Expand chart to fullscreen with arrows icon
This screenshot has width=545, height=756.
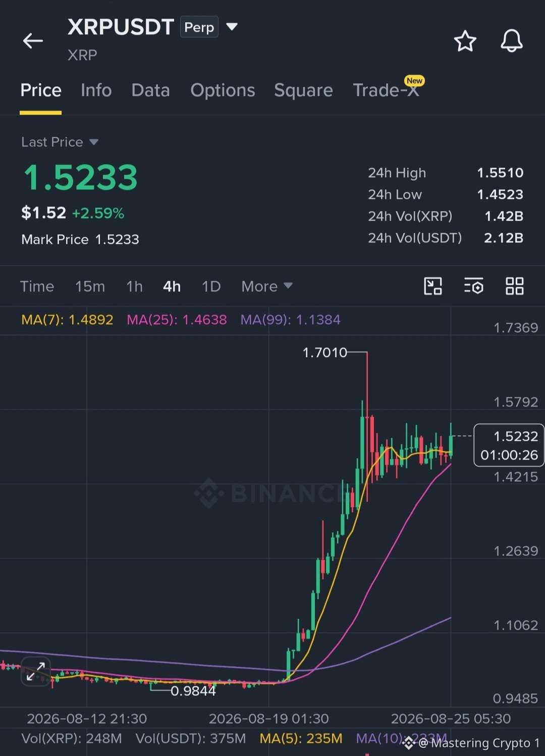click(x=35, y=672)
